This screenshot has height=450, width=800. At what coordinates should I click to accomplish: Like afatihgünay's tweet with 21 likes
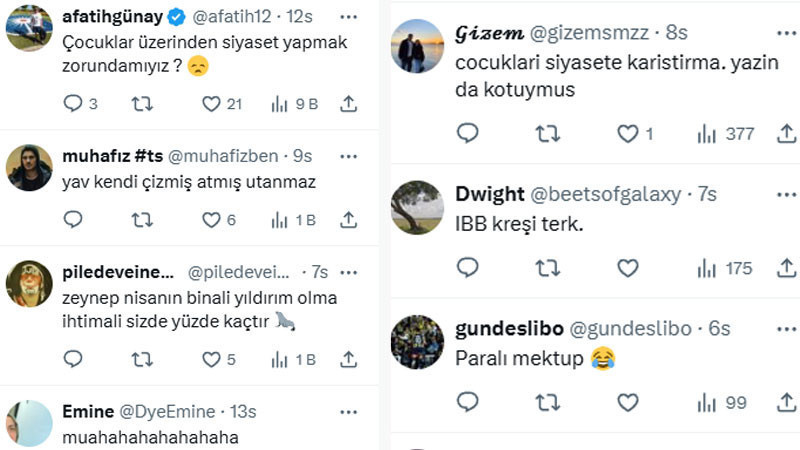tap(211, 104)
